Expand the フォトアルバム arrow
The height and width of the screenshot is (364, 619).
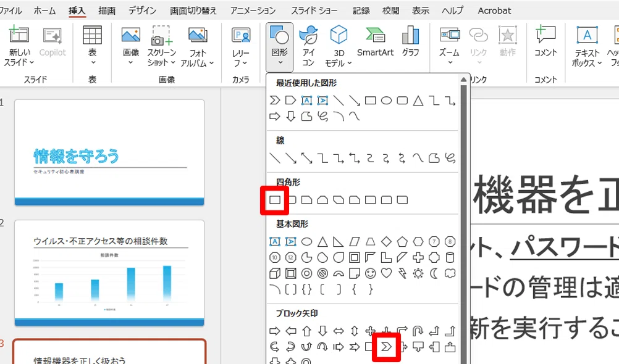212,63
